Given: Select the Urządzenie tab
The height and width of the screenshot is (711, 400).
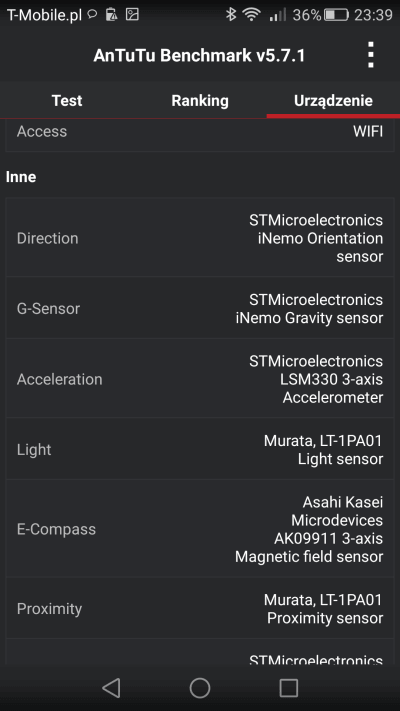Looking at the screenshot, I should (x=333, y=100).
